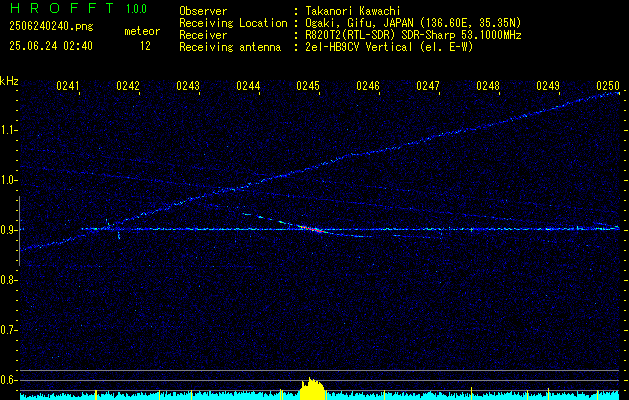Select the Ogaki, Gifu, JAPAN location text
Screen dimensions: 629x400
coord(413,23)
